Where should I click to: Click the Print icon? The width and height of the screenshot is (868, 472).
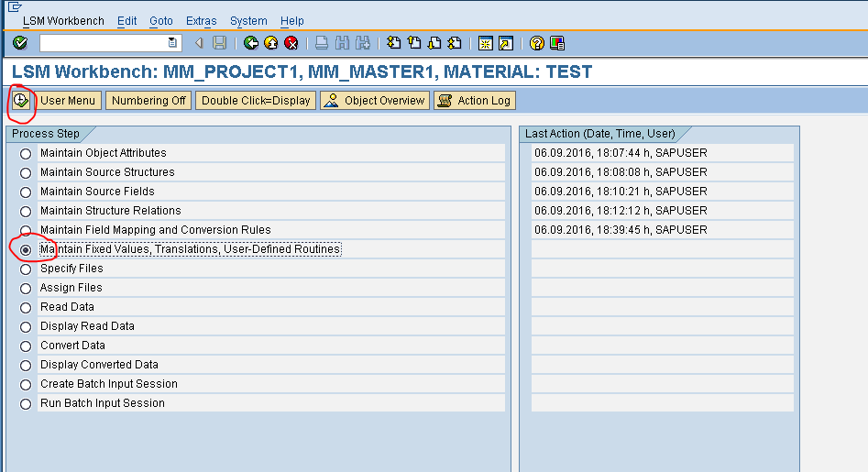click(322, 43)
